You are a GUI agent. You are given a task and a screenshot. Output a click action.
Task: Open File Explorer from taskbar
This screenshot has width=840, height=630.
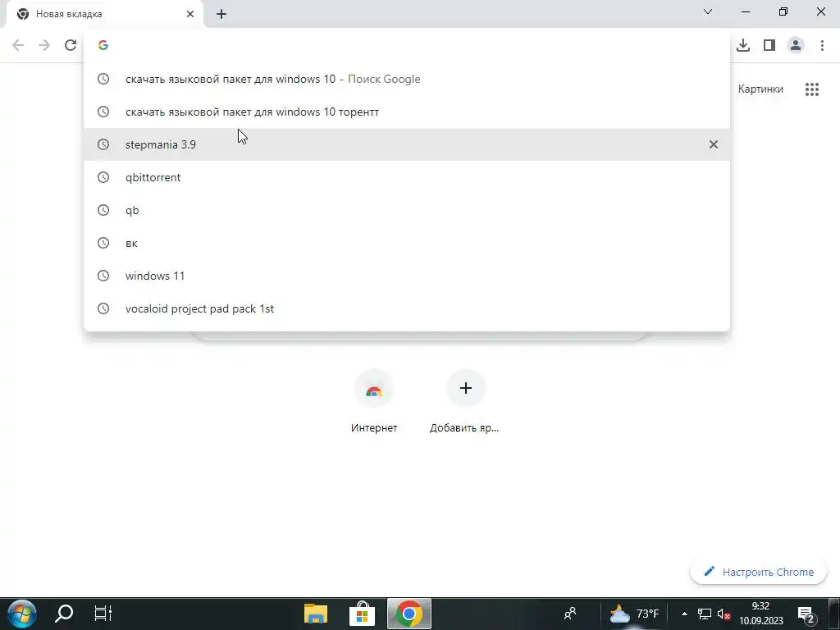coord(316,614)
